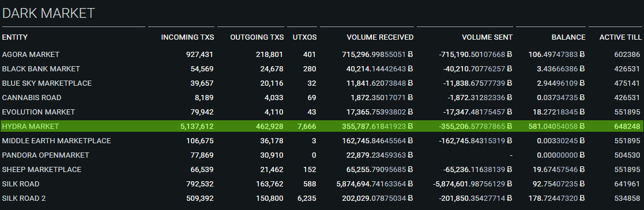Open the PANDORA OPENMARKET entity

46,155
